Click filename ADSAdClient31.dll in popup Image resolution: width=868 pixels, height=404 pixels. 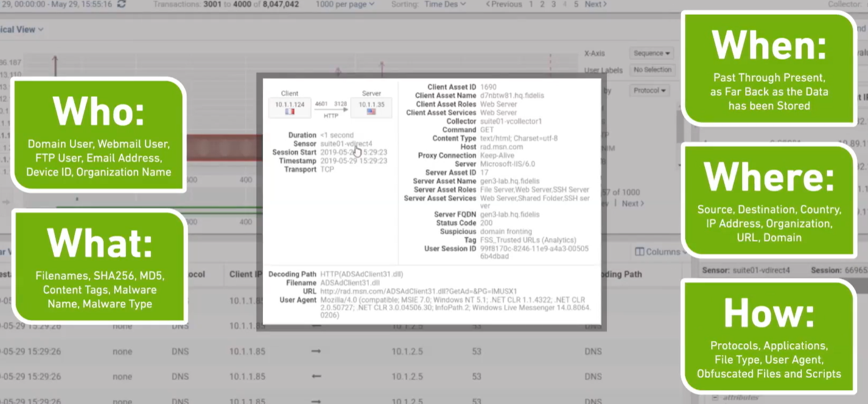pyautogui.click(x=350, y=283)
